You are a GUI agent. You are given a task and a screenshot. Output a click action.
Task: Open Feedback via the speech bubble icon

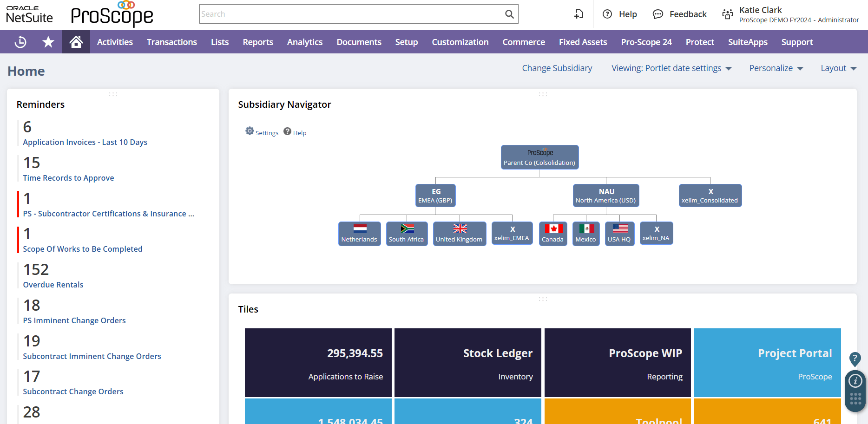point(658,14)
